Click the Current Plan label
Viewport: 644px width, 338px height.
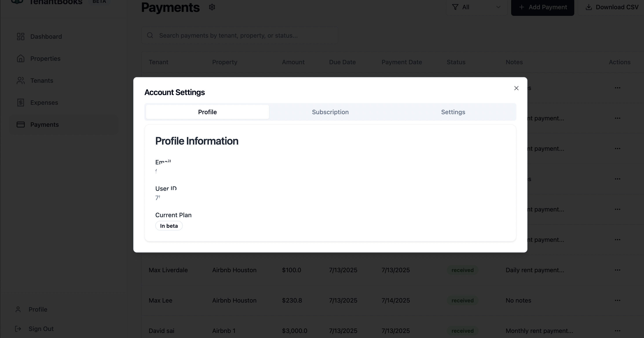coord(173,215)
